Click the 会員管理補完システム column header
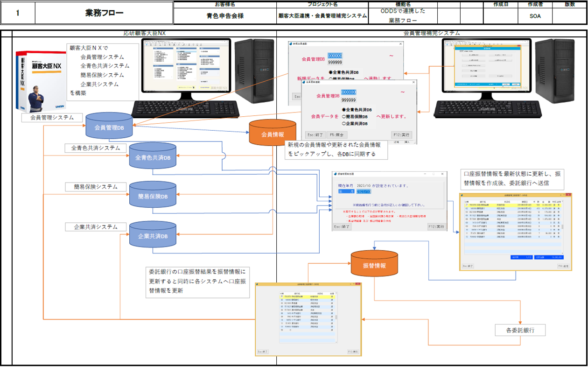 pos(432,33)
